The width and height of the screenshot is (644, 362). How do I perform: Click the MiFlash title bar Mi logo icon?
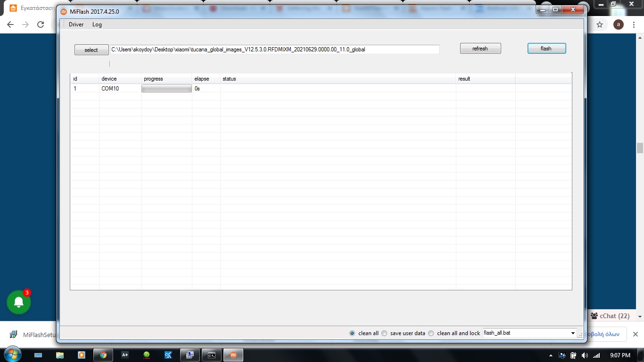click(x=64, y=11)
